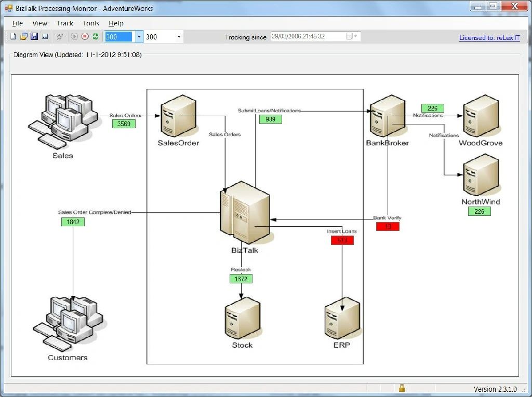Click the green 989 counter badge
This screenshot has height=397, width=532.
pos(270,119)
